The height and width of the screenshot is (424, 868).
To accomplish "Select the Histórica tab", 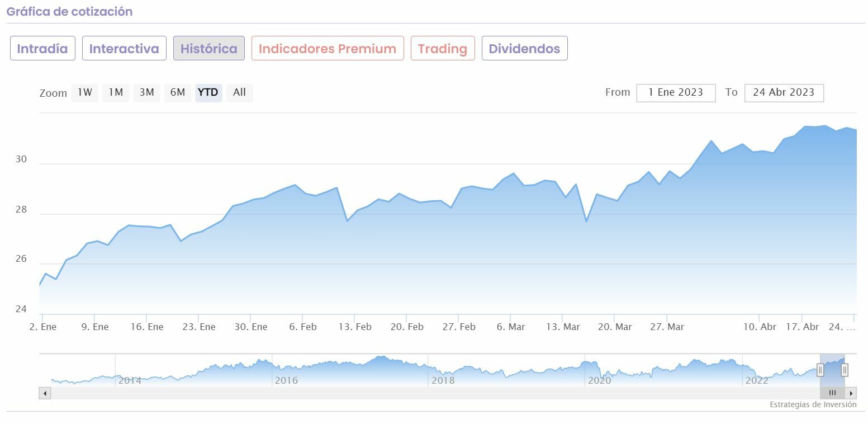I will tap(209, 49).
